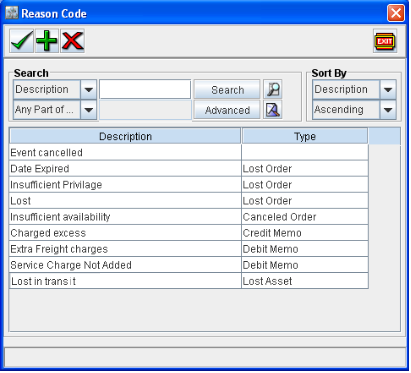Click the Reason Code title bar icon
This screenshot has height=373, width=411.
point(12,13)
